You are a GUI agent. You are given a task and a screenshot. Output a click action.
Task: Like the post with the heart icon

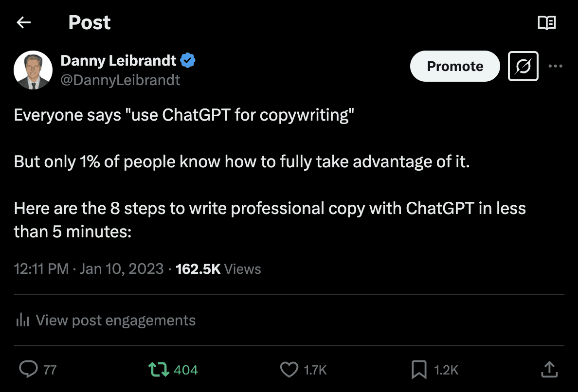pyautogui.click(x=289, y=370)
